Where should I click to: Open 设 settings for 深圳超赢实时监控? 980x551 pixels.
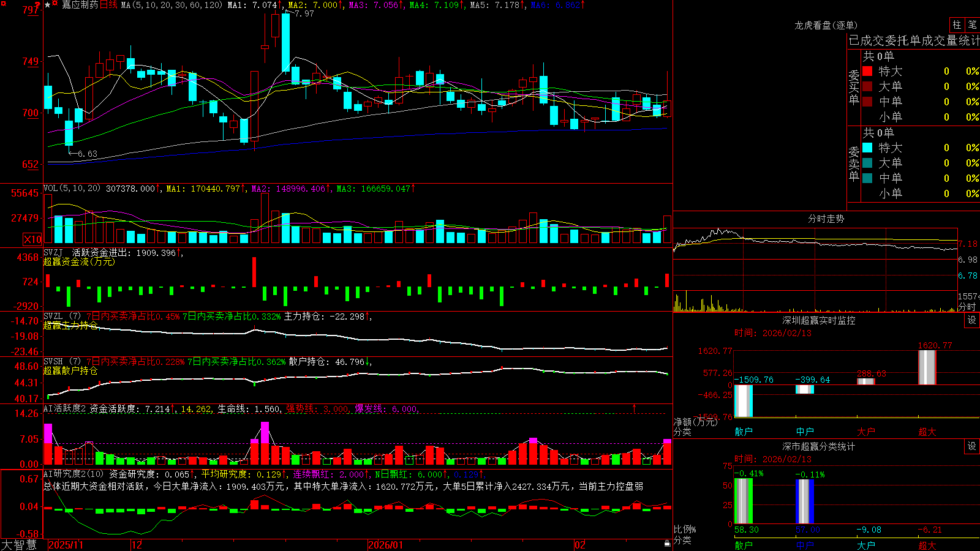pos(972,321)
